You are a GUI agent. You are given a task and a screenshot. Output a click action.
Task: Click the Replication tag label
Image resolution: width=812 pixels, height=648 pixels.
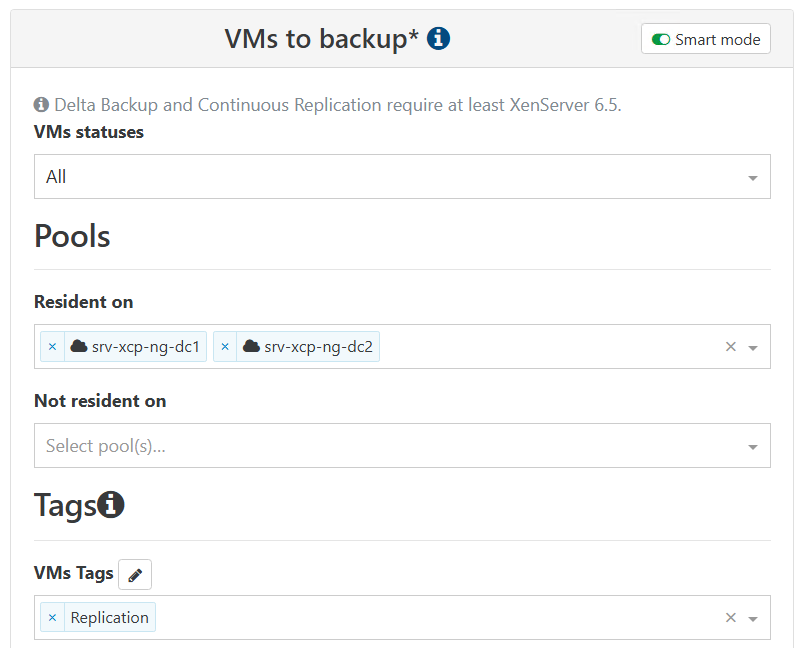tap(109, 618)
